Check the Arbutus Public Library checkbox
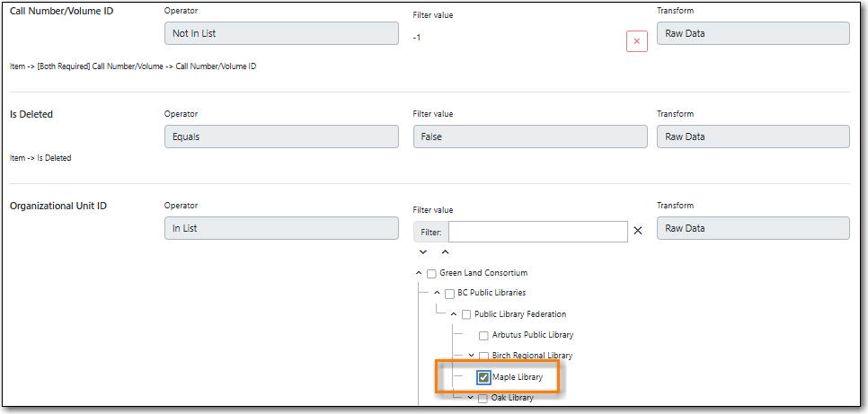The height and width of the screenshot is (414, 868). (x=483, y=336)
